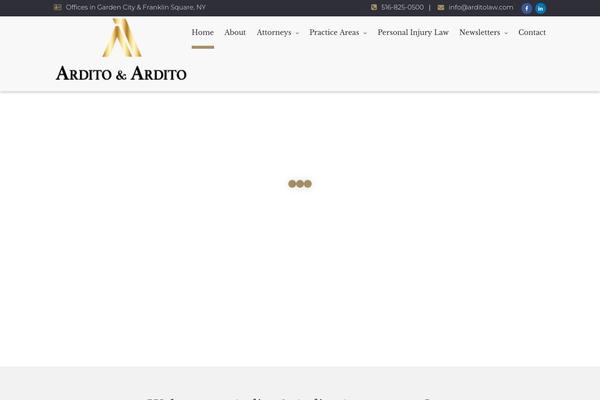Expand the Newsletters dropdown arrow
600x400 pixels.
point(506,33)
